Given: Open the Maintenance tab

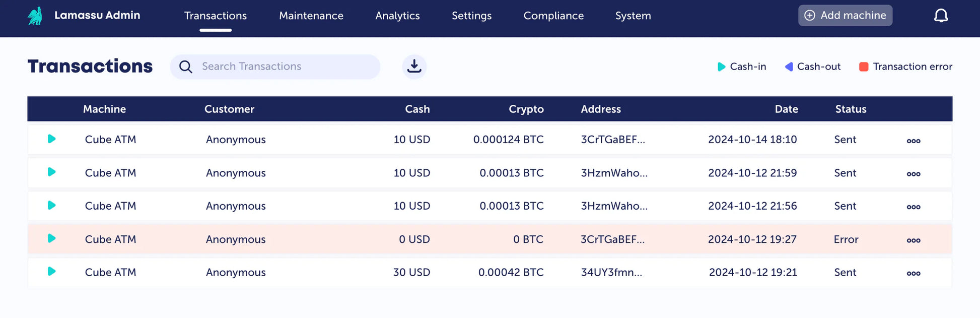Looking at the screenshot, I should coord(311,16).
